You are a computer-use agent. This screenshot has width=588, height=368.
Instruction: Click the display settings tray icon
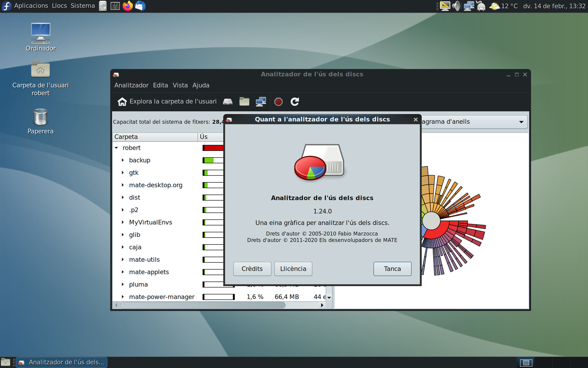[x=445, y=6]
